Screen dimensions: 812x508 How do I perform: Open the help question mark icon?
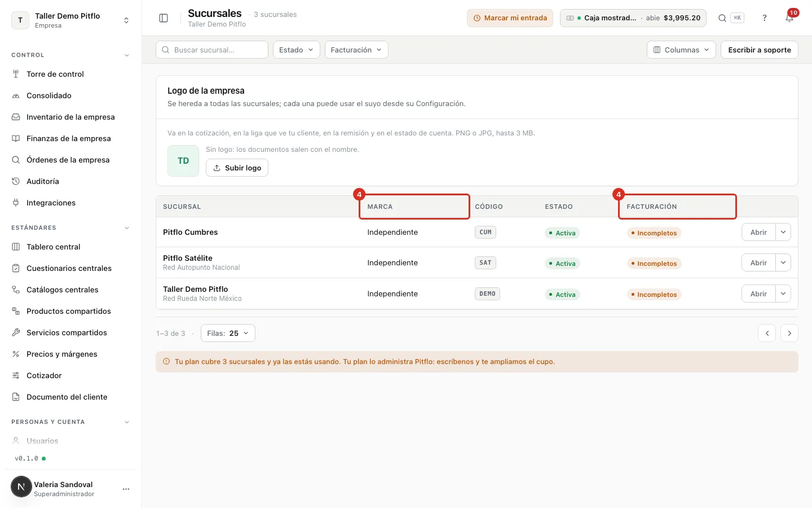765,18
